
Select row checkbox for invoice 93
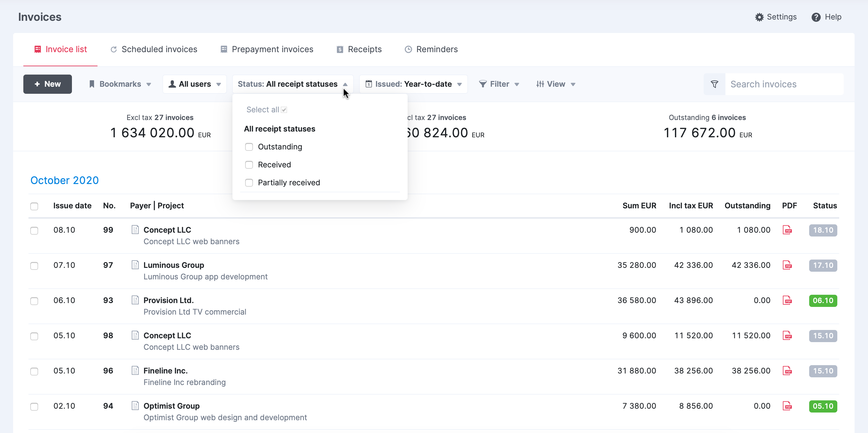coord(34,301)
